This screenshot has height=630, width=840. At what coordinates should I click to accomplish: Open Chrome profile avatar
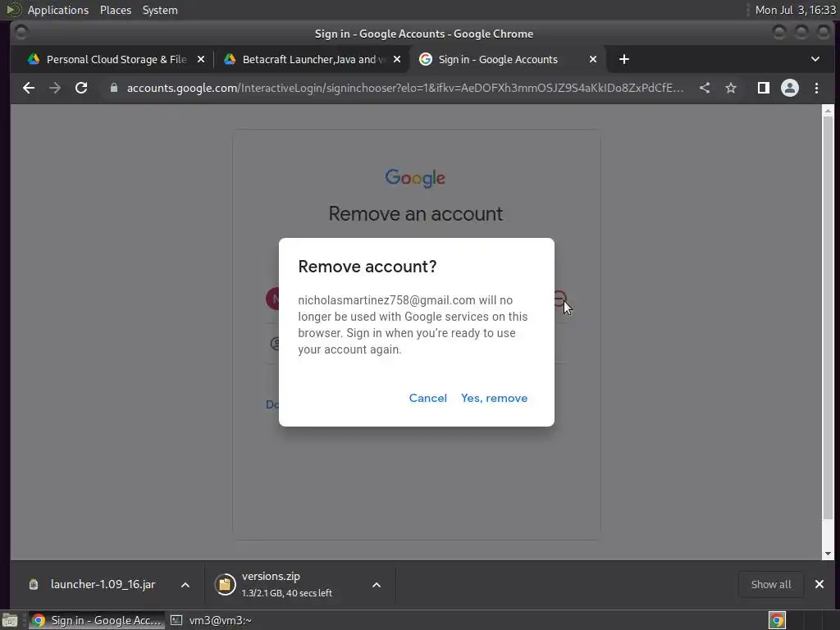click(x=790, y=88)
